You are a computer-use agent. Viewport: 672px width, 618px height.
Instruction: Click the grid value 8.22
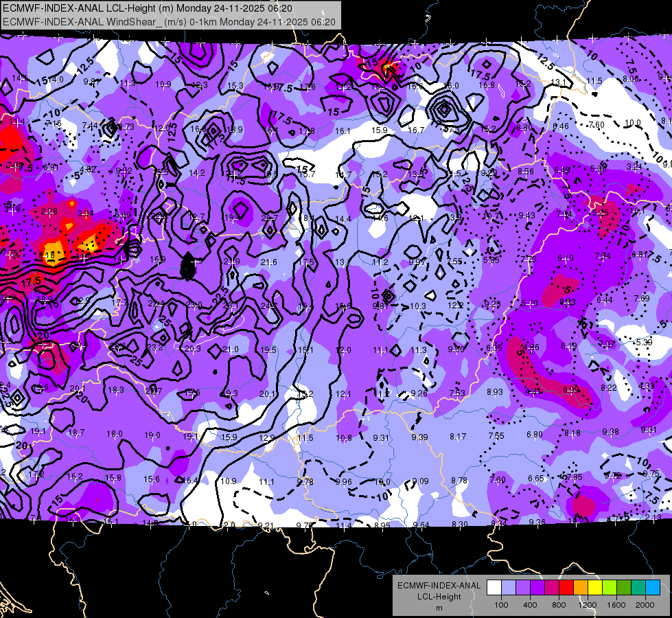click(x=609, y=388)
